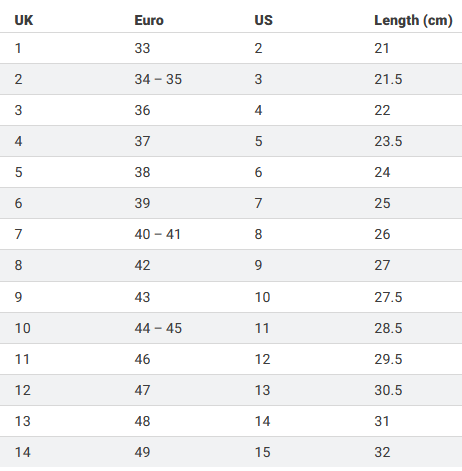
Task: Click the length 28.5 cell
Action: coord(388,328)
